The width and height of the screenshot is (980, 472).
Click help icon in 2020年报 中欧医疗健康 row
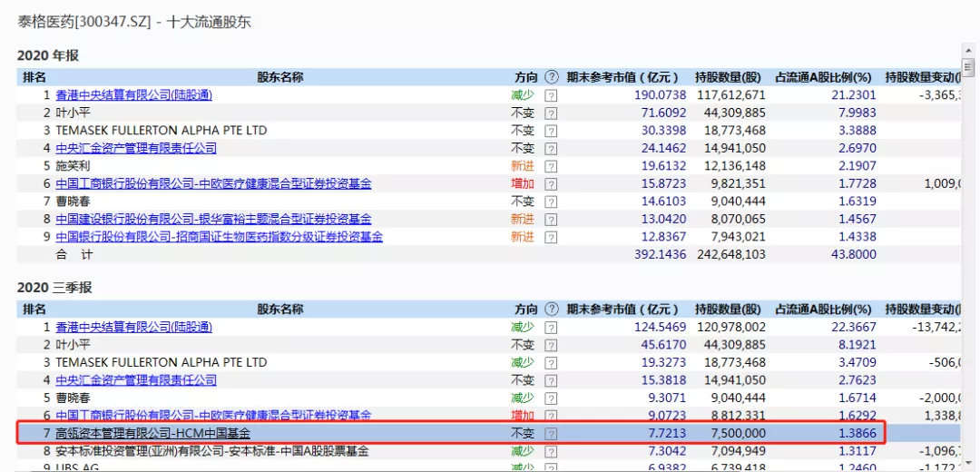[x=551, y=183]
